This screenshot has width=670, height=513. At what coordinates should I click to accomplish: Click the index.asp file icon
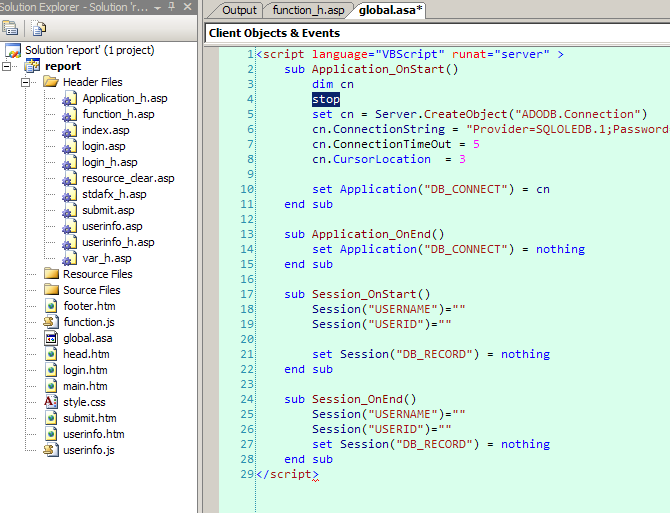[x=69, y=130]
